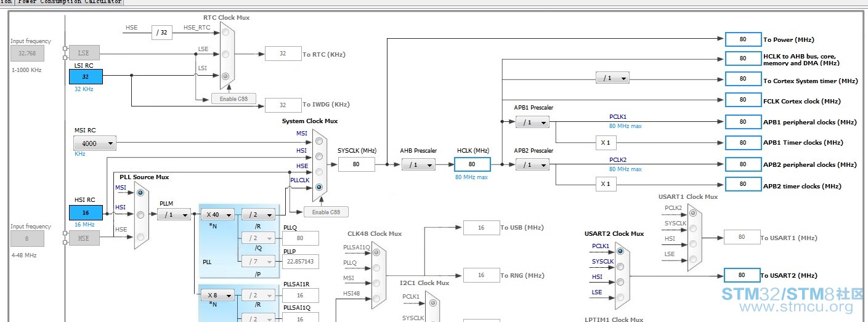
Task: Select HSE in PLL Source Mux
Action: pos(140,236)
